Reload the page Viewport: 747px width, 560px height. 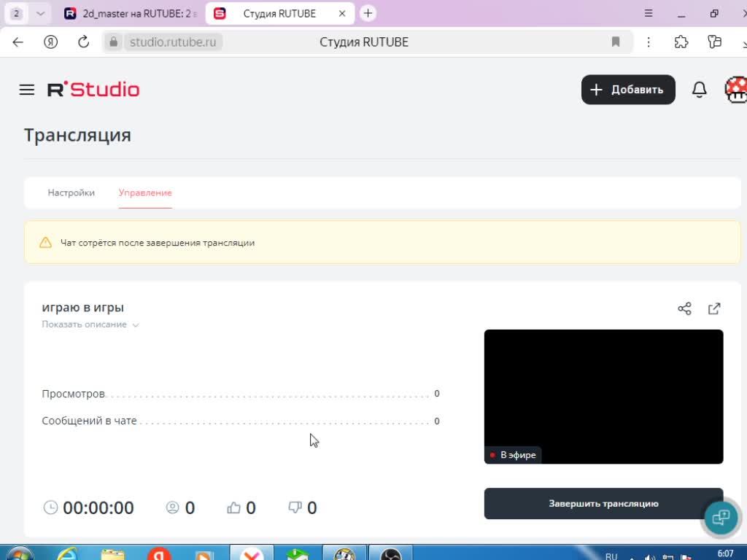pos(83,42)
